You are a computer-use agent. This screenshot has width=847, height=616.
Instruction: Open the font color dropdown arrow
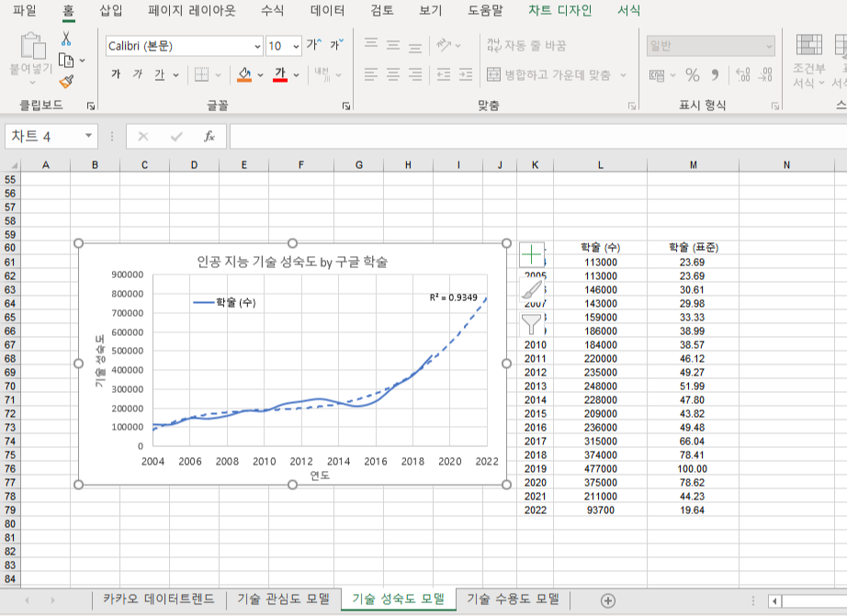(x=296, y=75)
